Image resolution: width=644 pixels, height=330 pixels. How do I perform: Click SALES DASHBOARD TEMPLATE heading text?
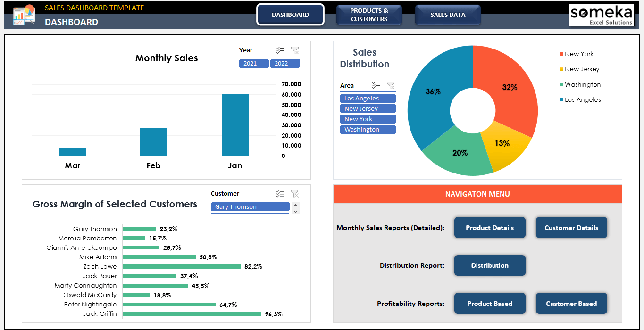point(94,8)
